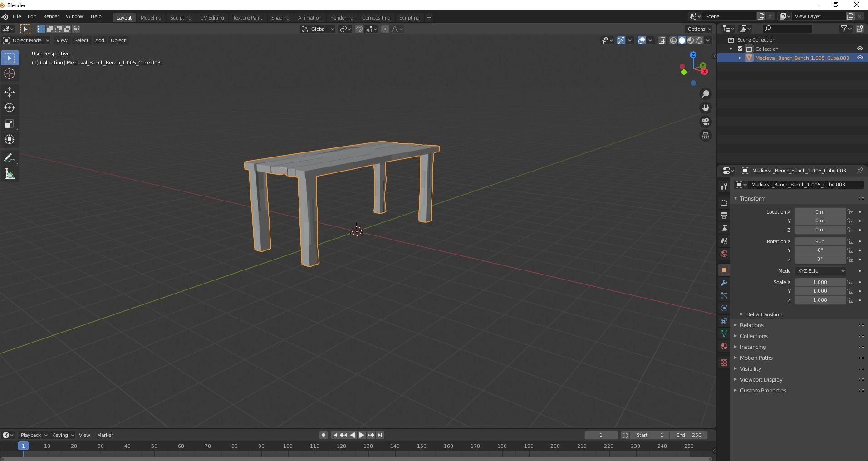Click the outliner search field
The height and width of the screenshot is (461, 868).
tap(787, 29)
